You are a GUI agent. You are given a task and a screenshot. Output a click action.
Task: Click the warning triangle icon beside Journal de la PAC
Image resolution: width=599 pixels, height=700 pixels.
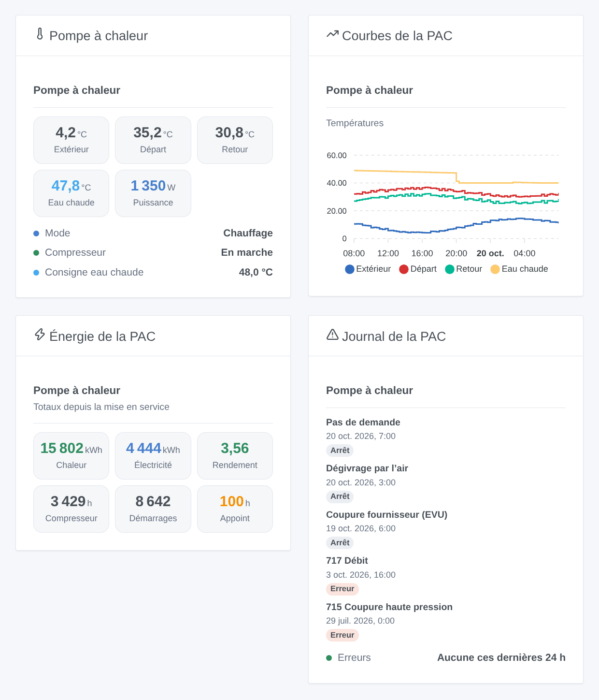332,335
